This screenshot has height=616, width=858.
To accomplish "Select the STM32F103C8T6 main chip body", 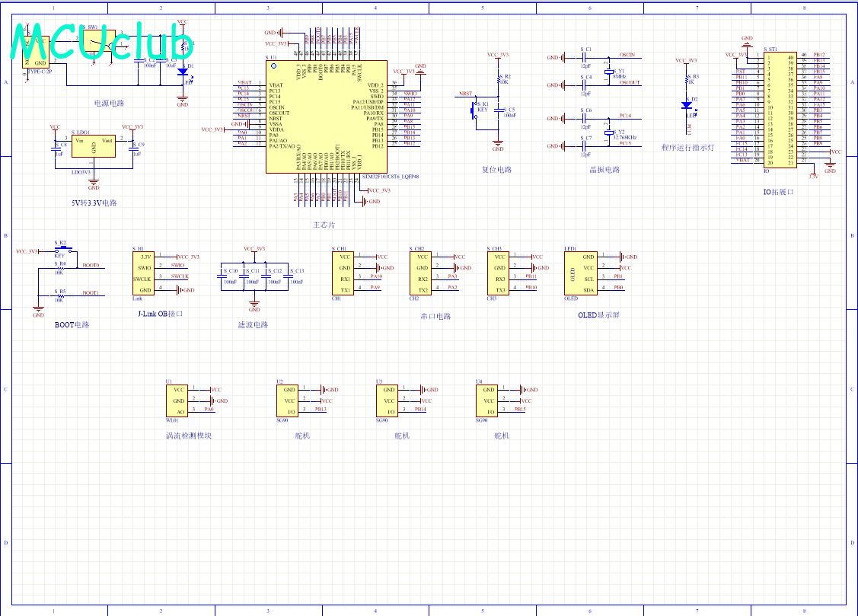I will pyautogui.click(x=326, y=117).
